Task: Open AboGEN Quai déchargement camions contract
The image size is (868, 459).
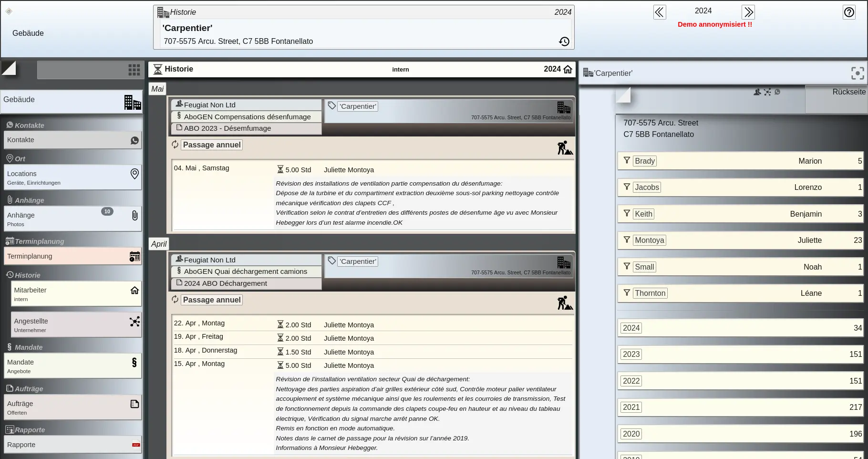Action: coord(246,271)
